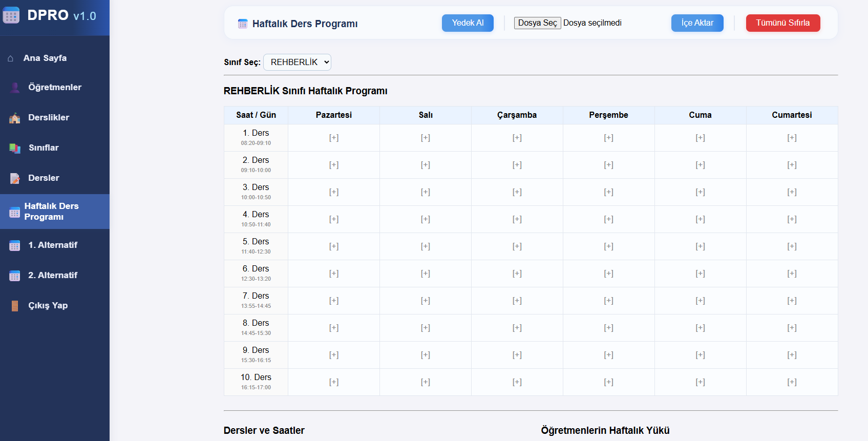Add lesson at Cumartesi 5. Ders

click(792, 246)
